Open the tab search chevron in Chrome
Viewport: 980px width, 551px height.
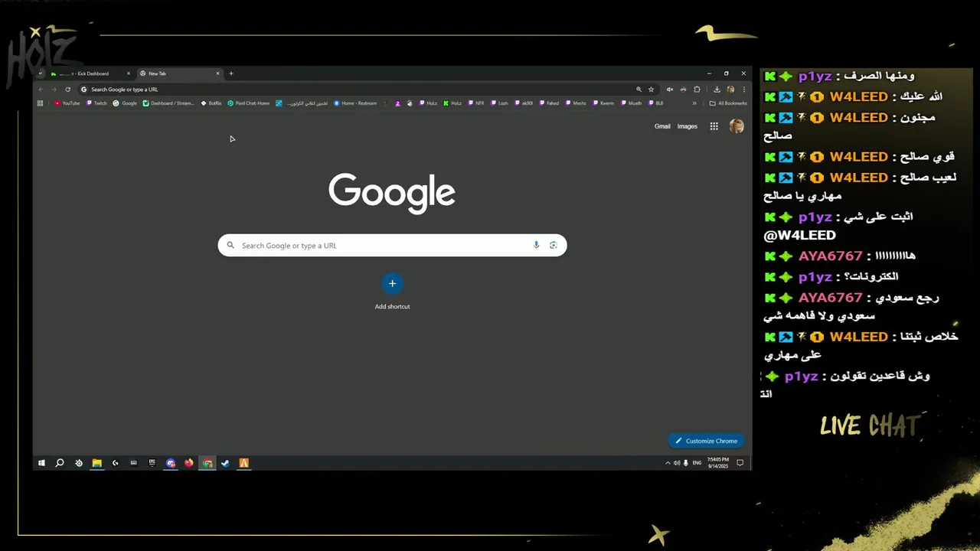tap(40, 73)
